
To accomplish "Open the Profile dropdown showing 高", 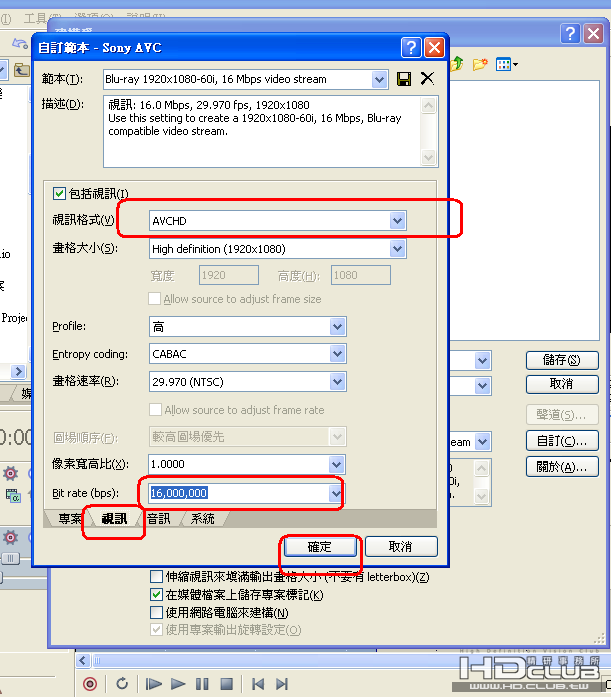I will [x=338, y=327].
